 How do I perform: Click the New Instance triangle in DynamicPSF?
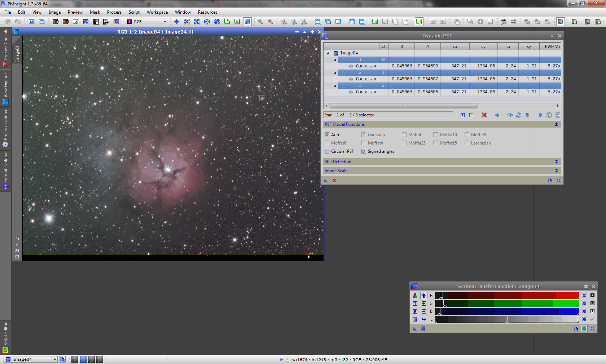pyautogui.click(x=326, y=181)
